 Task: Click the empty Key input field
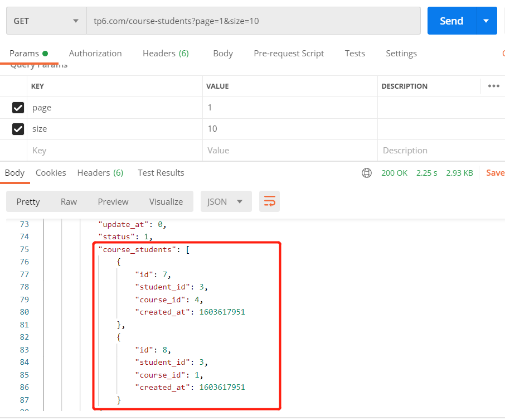(115, 151)
